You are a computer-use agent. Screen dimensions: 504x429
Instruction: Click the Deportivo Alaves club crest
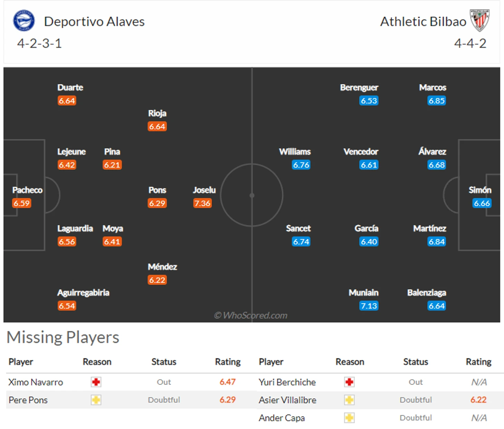[x=24, y=20]
